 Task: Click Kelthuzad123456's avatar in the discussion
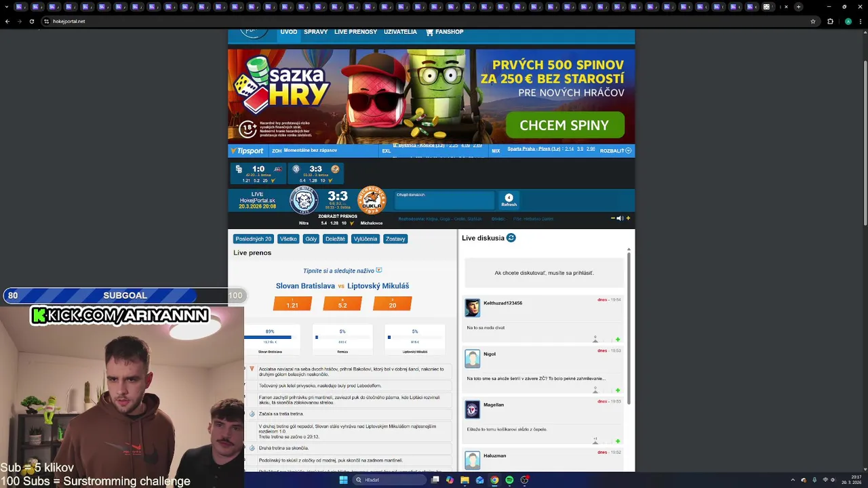(472, 308)
